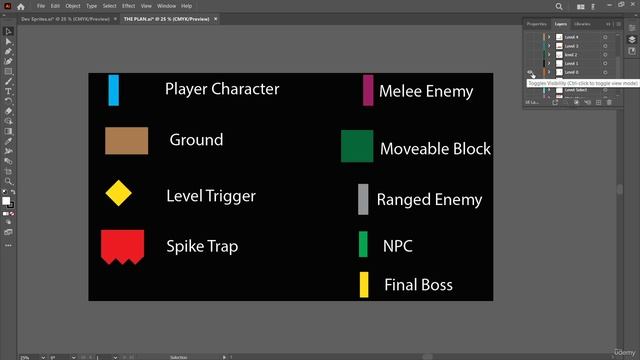Screen dimensions: 640x360
Task: Click target circle of Level 0 layer
Action: (605, 72)
